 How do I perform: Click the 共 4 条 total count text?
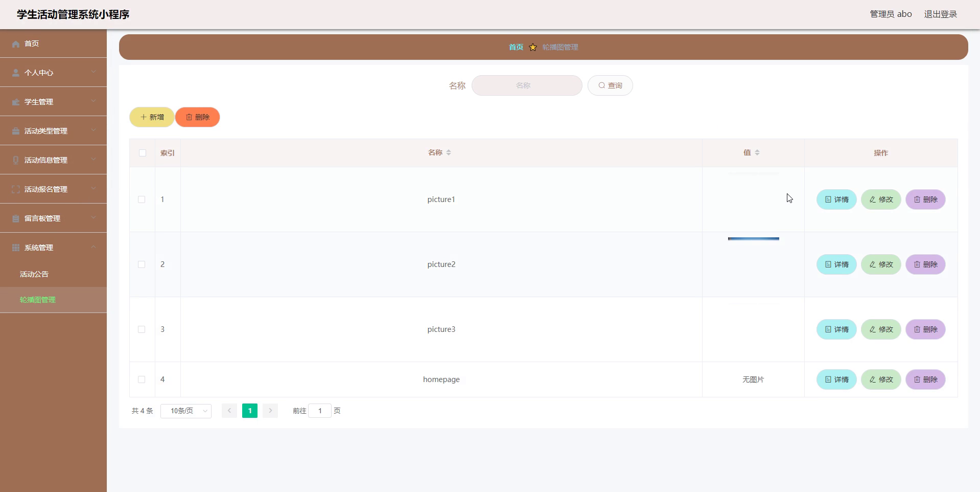[x=143, y=411]
